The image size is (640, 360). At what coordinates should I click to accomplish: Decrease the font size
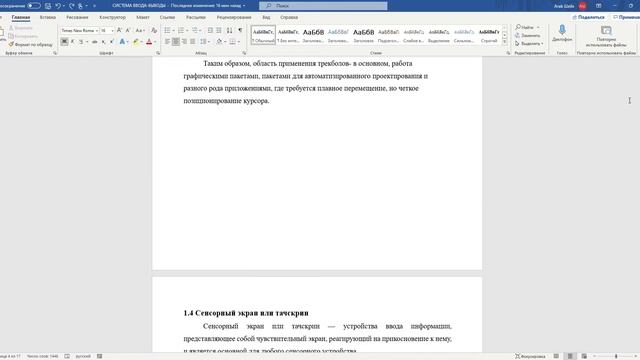128,31
